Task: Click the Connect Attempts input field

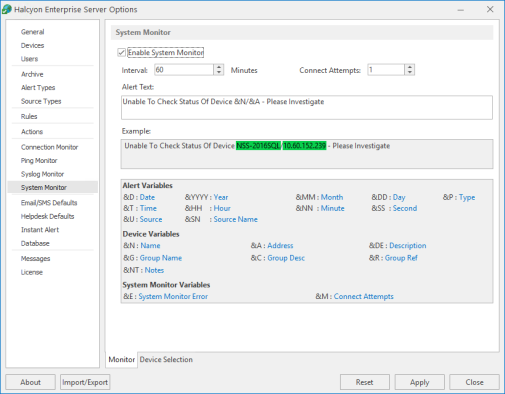Action: tap(386, 70)
